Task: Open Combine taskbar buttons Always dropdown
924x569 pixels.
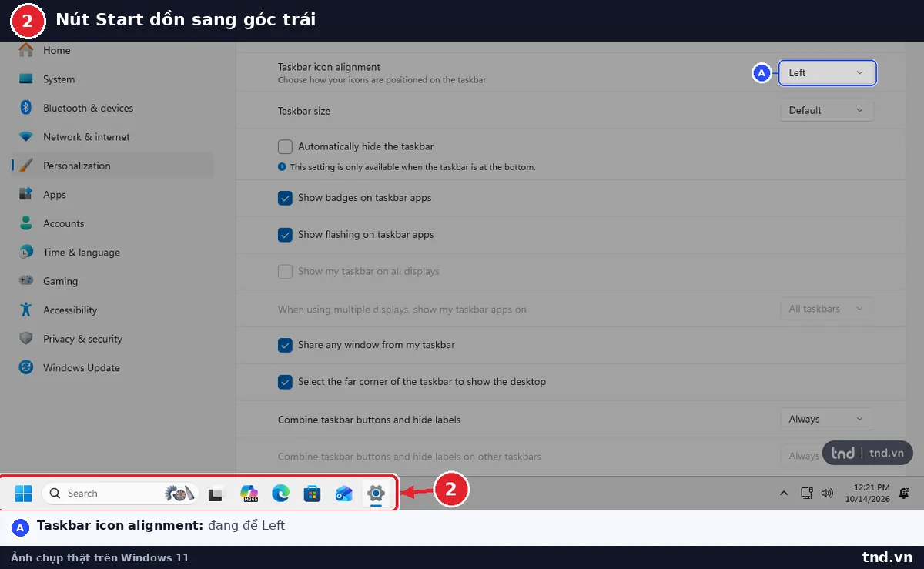Action: (827, 419)
